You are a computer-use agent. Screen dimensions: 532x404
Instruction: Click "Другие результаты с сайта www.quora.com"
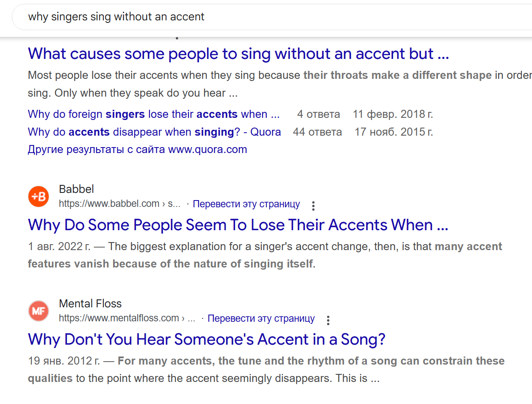(x=137, y=150)
